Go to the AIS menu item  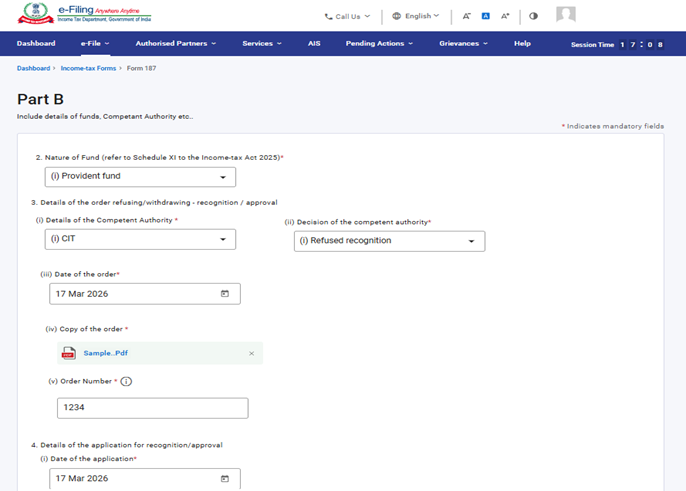[314, 44]
